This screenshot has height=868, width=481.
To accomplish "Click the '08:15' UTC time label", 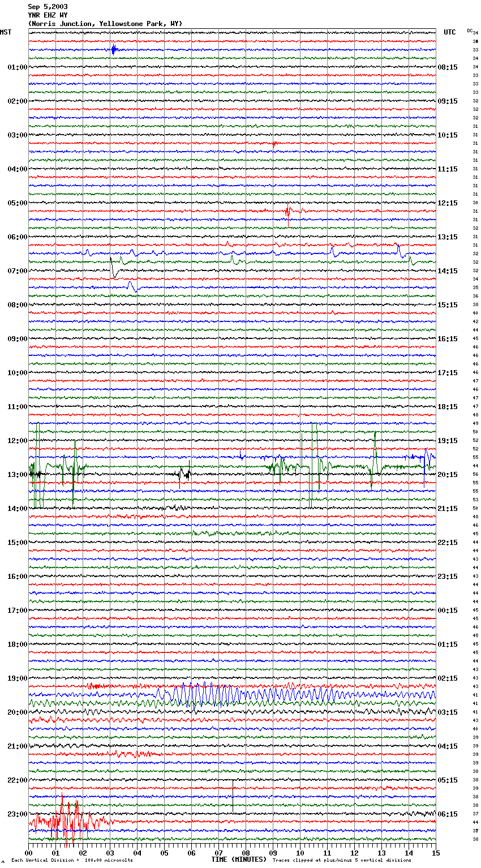I will point(448,67).
